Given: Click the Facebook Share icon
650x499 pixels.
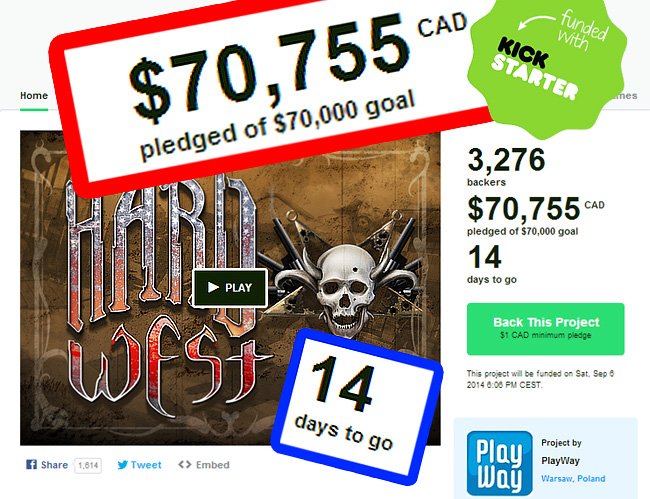Looking at the screenshot, I should tap(31, 465).
